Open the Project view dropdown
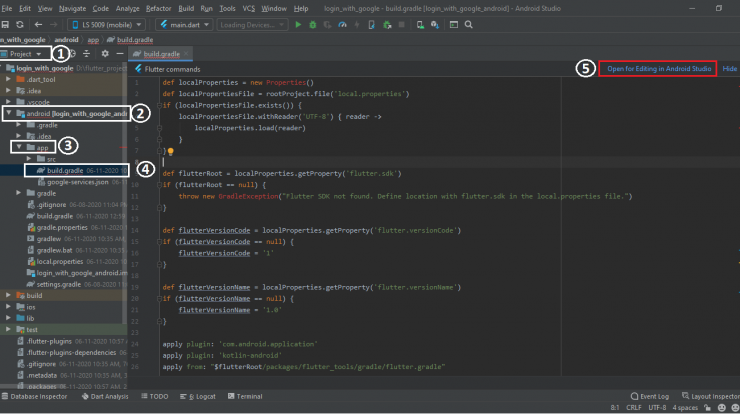This screenshot has width=740, height=414. (25, 54)
